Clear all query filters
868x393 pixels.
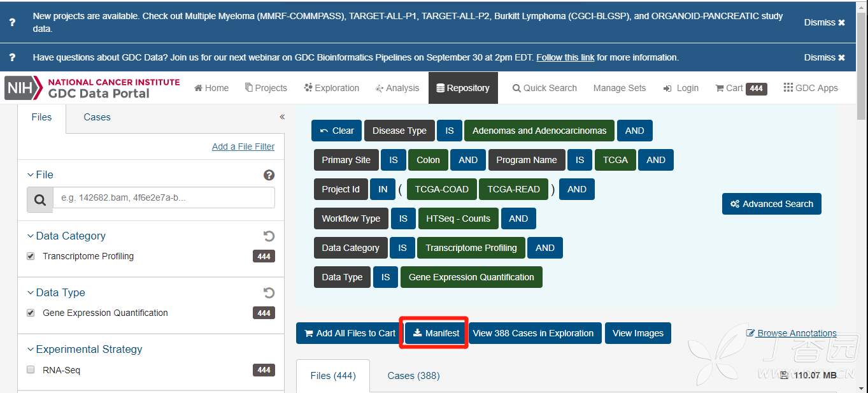point(336,131)
